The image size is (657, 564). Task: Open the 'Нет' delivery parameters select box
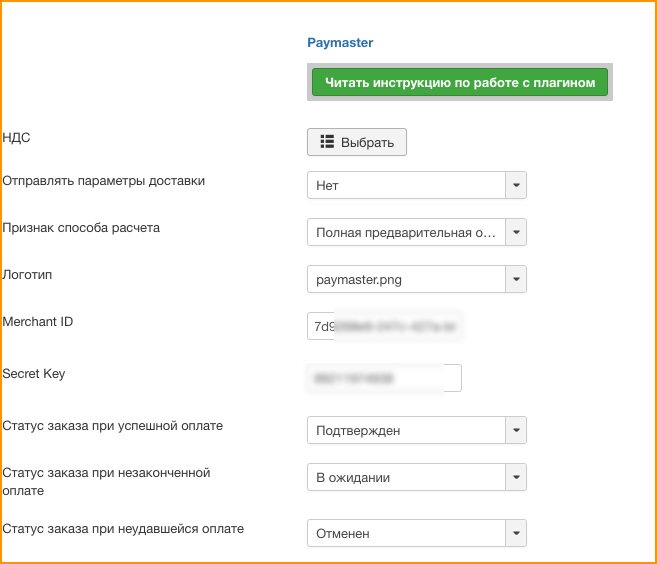(x=416, y=185)
